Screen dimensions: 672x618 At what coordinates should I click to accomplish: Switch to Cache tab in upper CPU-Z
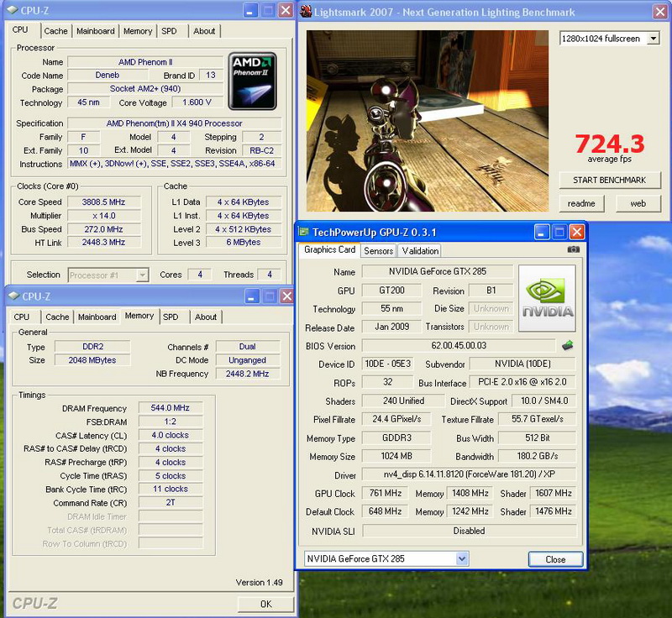click(55, 31)
